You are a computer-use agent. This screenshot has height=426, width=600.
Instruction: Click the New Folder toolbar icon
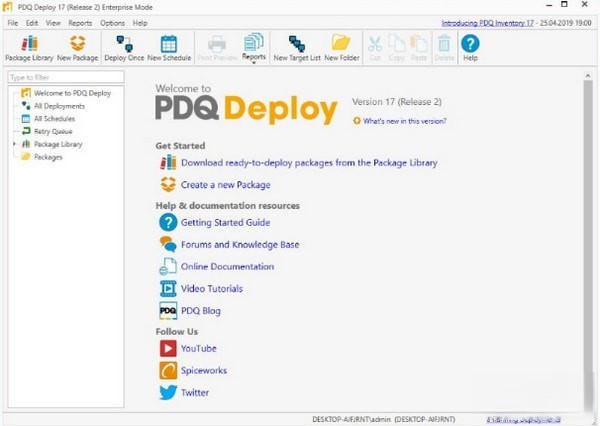342,49
